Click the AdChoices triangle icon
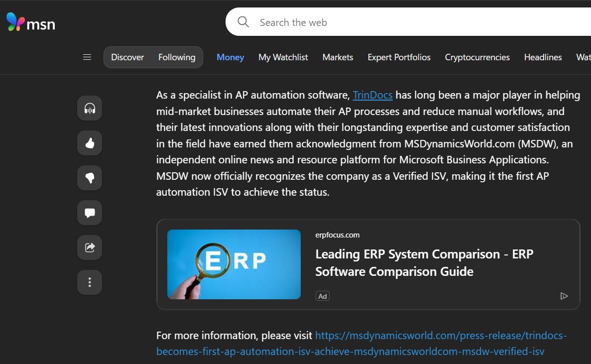Screen dimensions: 591x364 pyautogui.click(x=564, y=296)
